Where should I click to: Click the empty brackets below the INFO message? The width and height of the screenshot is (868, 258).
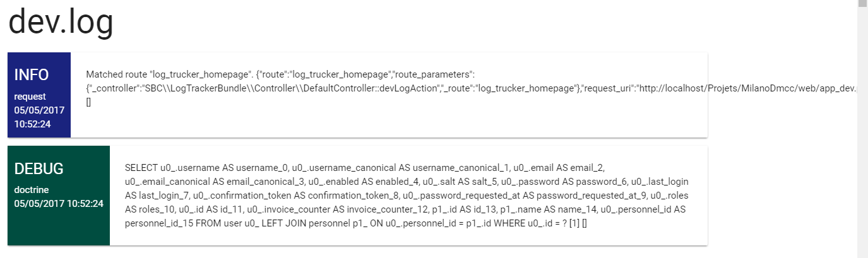click(88, 102)
